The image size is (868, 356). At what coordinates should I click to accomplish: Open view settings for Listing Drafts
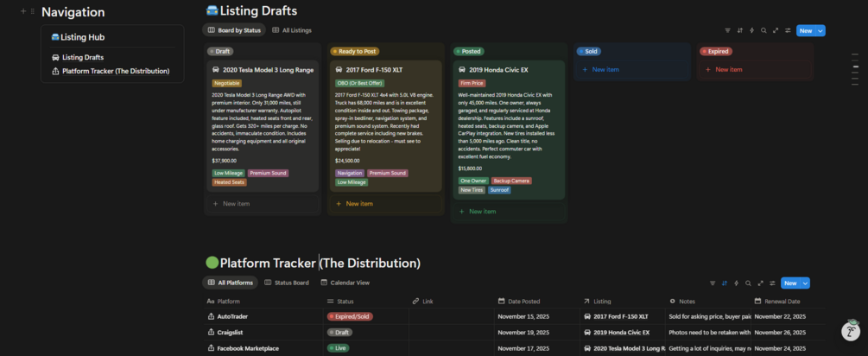click(x=787, y=30)
